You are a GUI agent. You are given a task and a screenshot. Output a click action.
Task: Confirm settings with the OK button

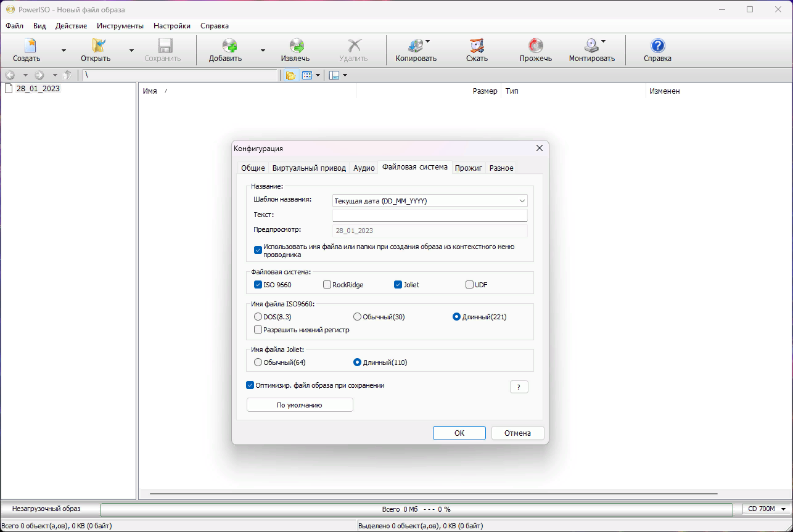click(x=459, y=433)
